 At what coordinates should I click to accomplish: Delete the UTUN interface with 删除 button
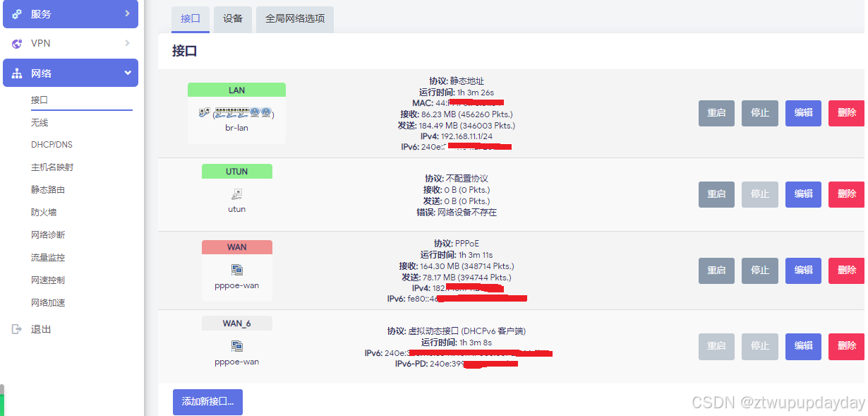pyautogui.click(x=846, y=194)
